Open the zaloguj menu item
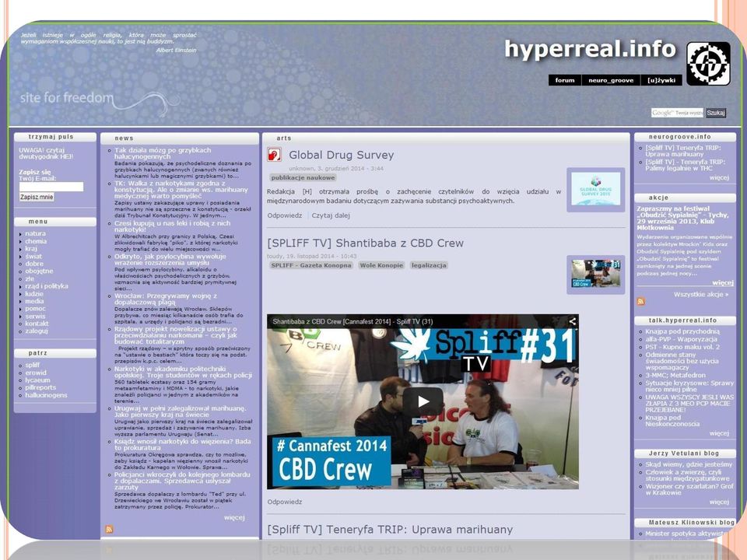The image size is (747, 560). [37, 331]
